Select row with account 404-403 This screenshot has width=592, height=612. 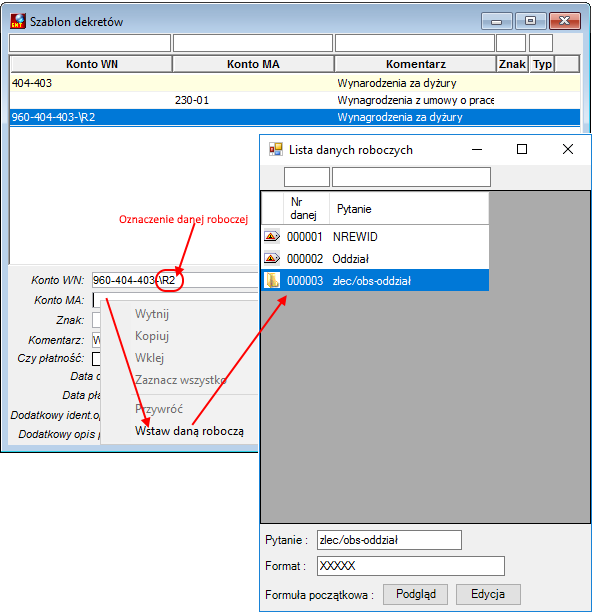coord(295,83)
